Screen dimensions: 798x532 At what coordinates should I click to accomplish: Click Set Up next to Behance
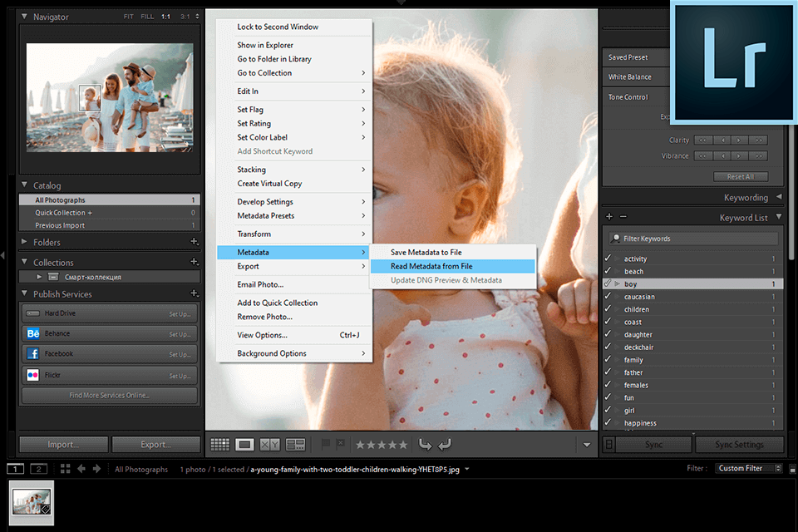(x=180, y=334)
